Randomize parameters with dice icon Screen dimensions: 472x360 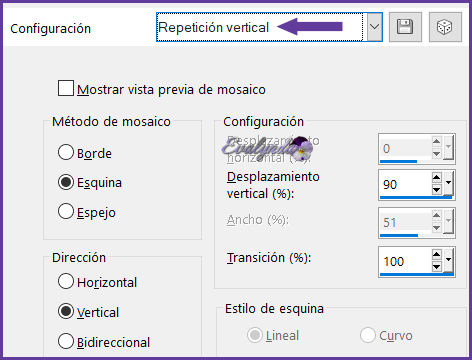pos(445,27)
